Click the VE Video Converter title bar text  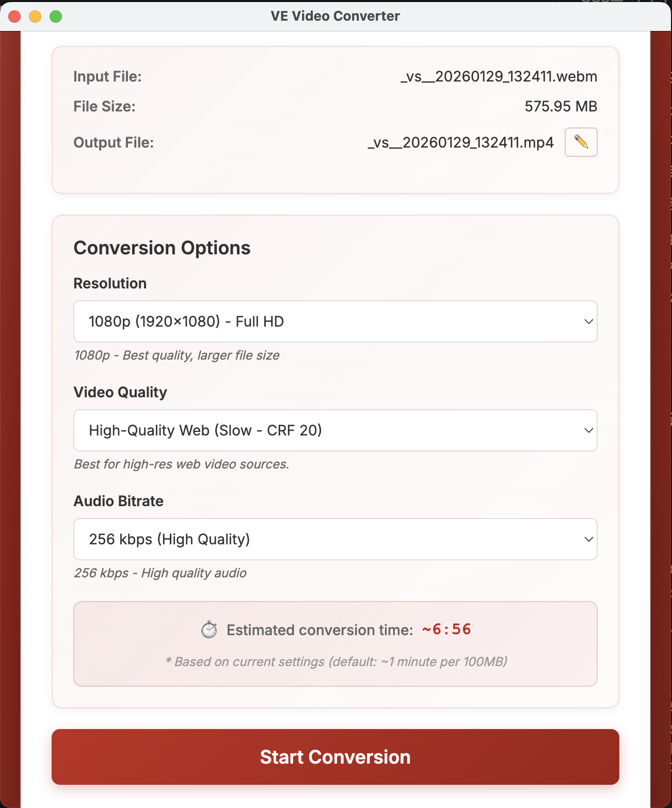(335, 16)
